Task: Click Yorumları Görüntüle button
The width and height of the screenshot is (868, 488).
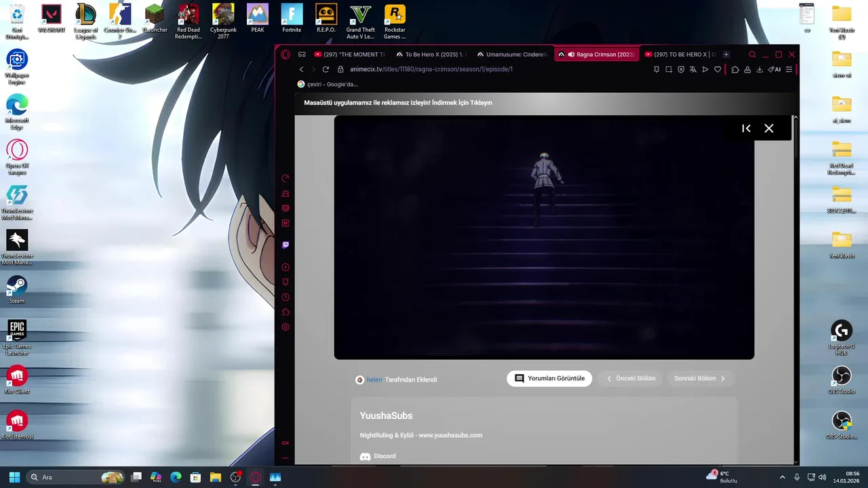Action: [549, 378]
